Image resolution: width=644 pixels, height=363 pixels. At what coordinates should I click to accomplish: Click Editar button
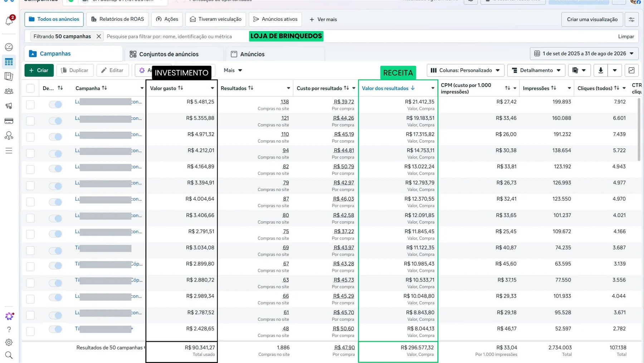coord(112,70)
